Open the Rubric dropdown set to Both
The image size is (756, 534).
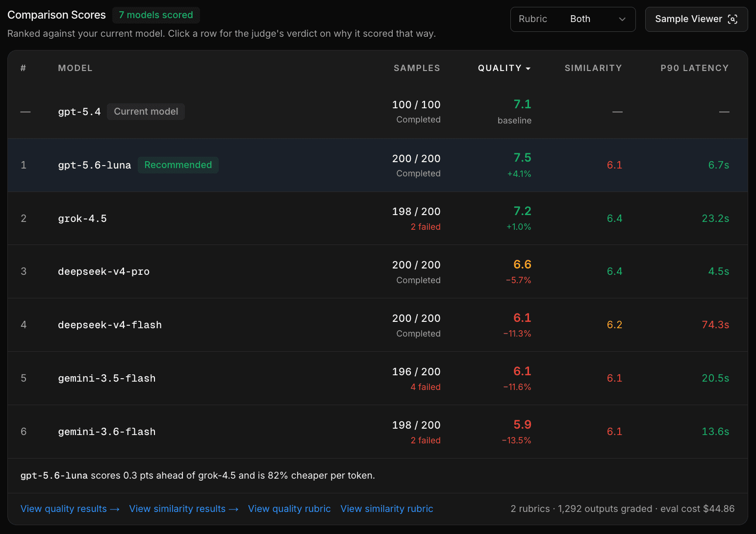(x=573, y=19)
